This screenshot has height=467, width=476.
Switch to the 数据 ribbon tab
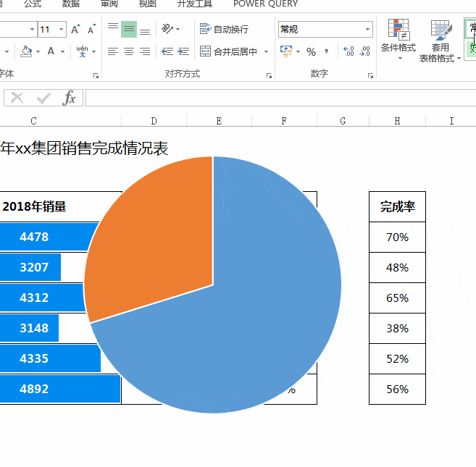click(x=71, y=4)
